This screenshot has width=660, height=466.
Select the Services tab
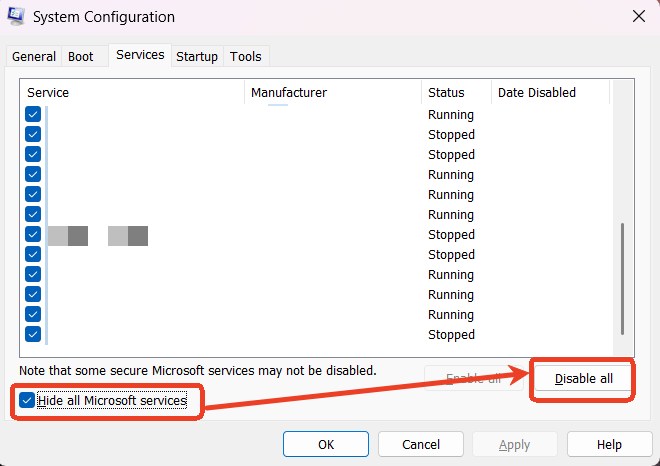pos(140,55)
